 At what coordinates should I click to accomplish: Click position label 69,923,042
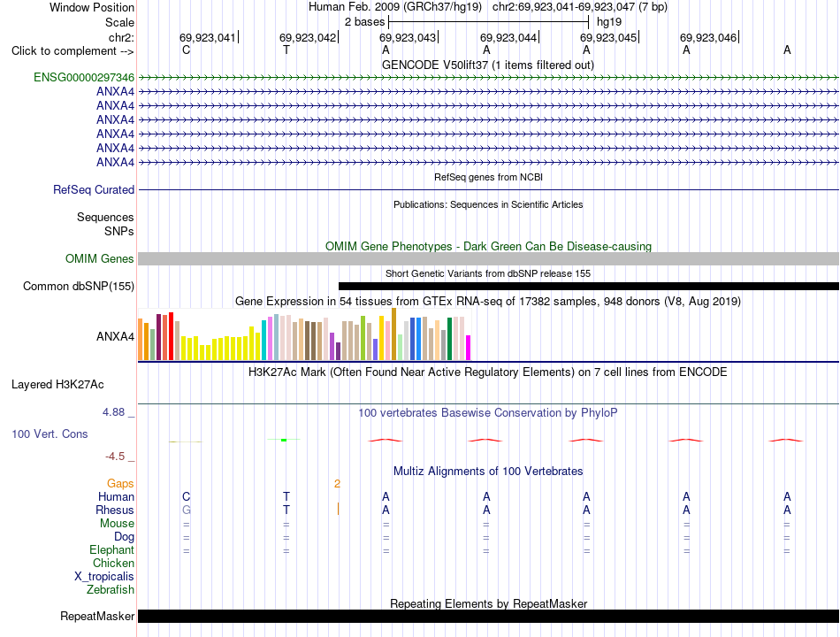308,37
